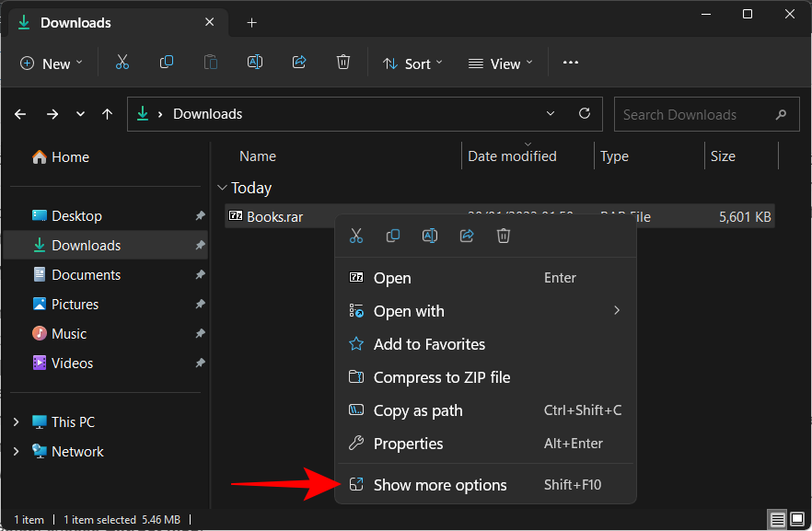Viewport: 812px width, 531px height.
Task: Click the Cut icon in the context menu
Action: 356,237
